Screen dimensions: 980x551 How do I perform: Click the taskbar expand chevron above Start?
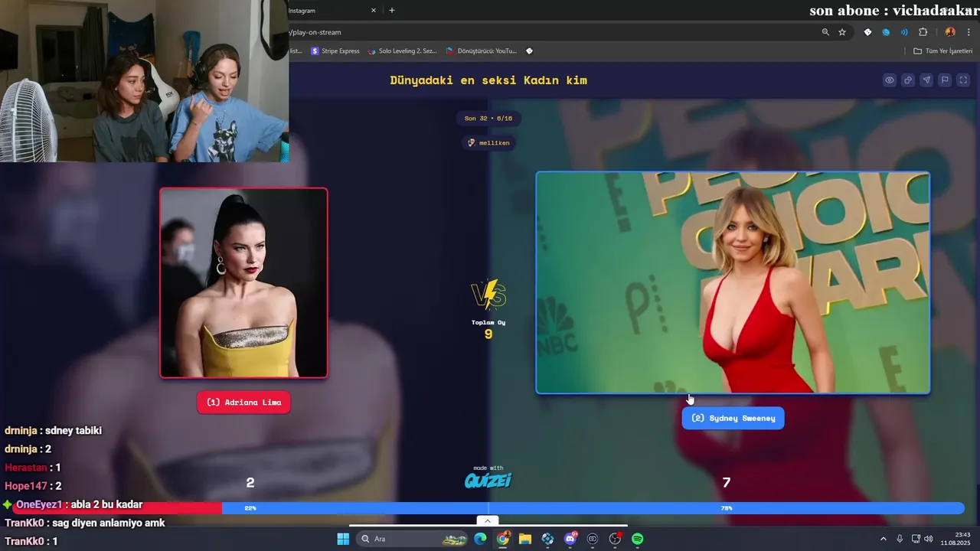[488, 521]
